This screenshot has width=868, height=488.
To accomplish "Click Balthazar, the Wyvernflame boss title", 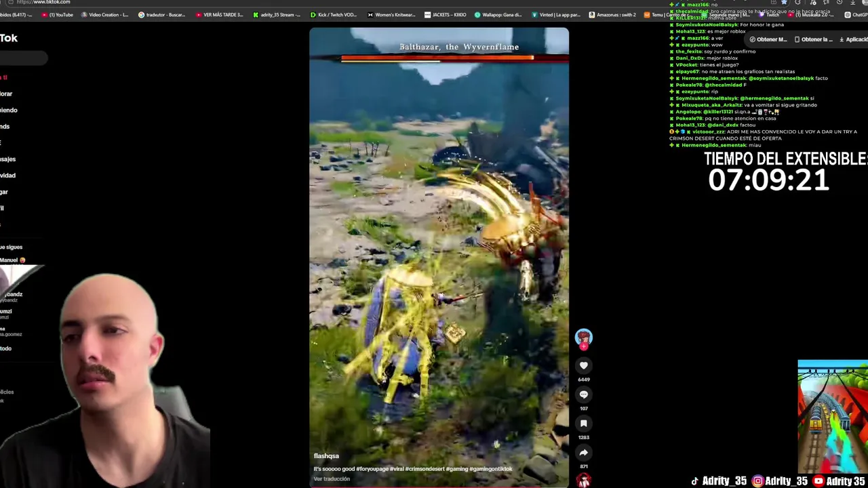I will tap(459, 47).
